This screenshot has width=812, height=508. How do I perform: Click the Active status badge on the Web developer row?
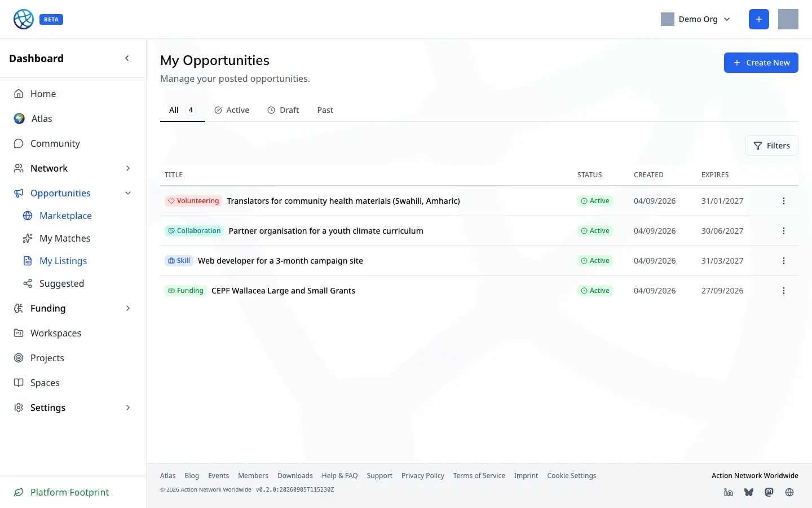click(595, 261)
